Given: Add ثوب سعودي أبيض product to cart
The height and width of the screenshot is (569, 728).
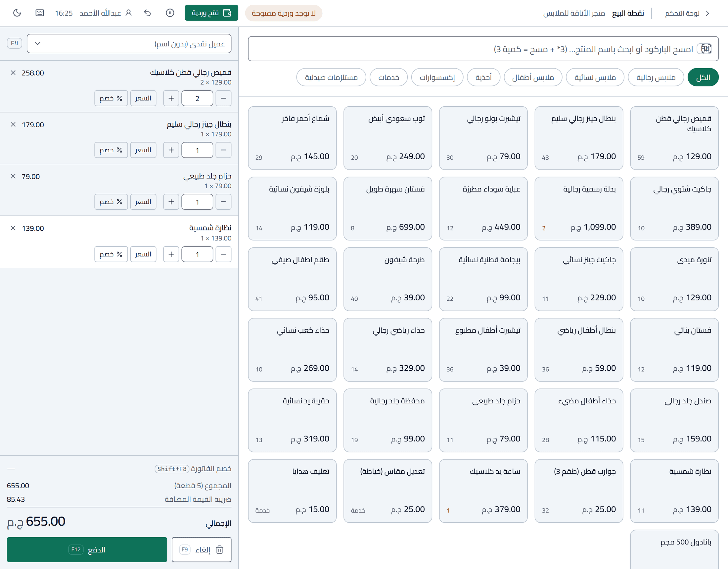Looking at the screenshot, I should [x=388, y=138].
